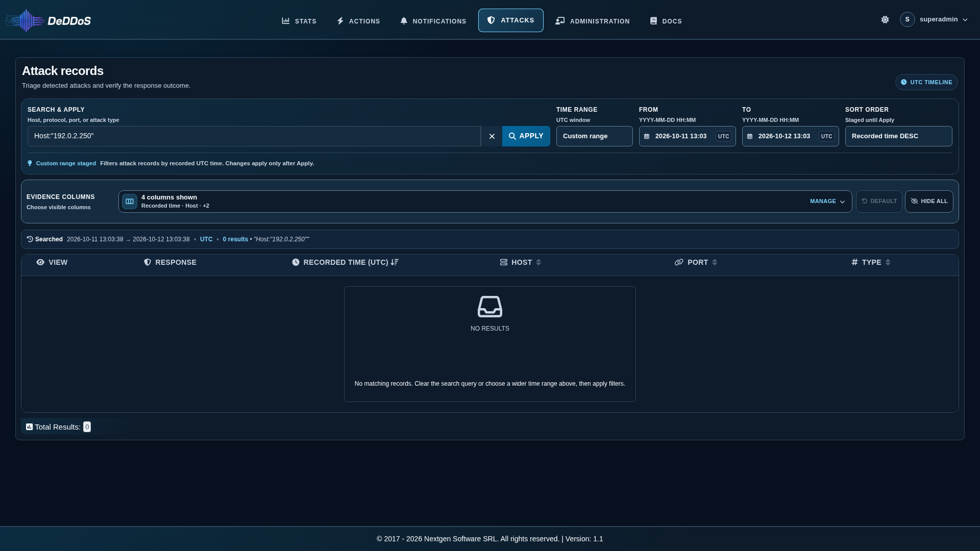Open the From calendar icon
The image size is (980, 551).
[x=647, y=137]
